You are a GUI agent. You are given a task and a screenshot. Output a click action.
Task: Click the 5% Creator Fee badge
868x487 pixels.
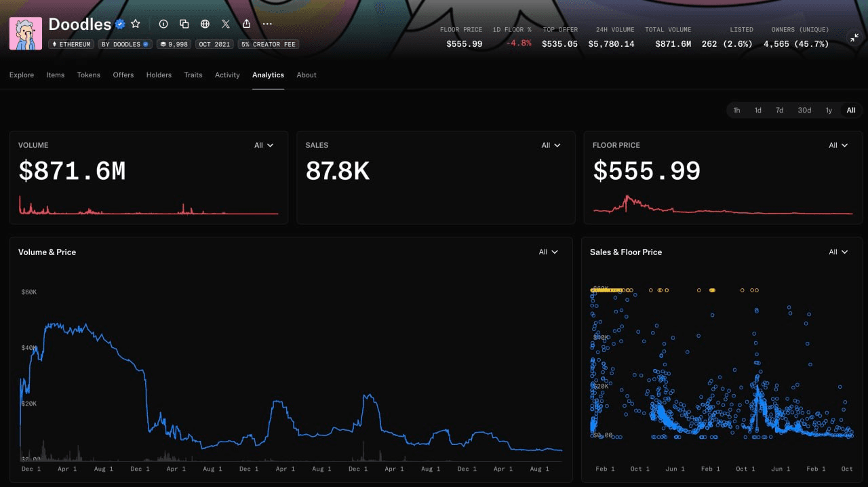(268, 44)
